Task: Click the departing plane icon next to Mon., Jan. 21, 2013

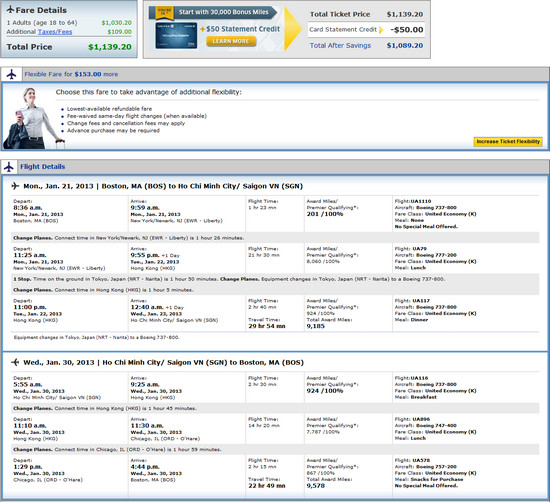Action: (x=15, y=186)
